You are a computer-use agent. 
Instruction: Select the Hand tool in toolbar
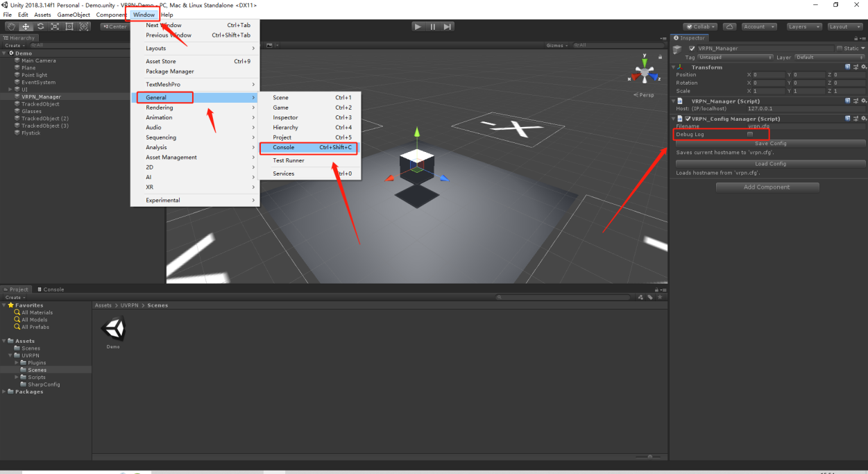[x=11, y=26]
